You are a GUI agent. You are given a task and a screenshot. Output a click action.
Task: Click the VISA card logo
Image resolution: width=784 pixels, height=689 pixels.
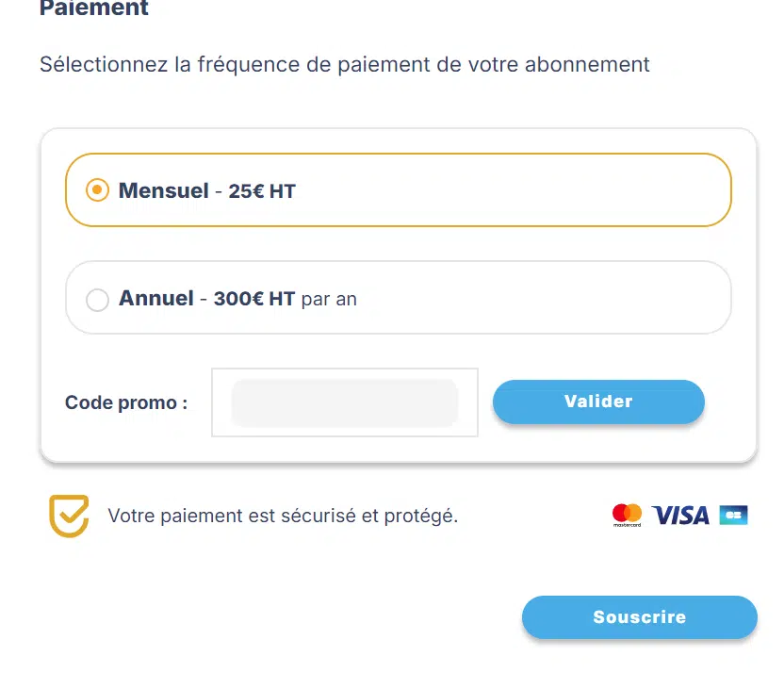680,516
